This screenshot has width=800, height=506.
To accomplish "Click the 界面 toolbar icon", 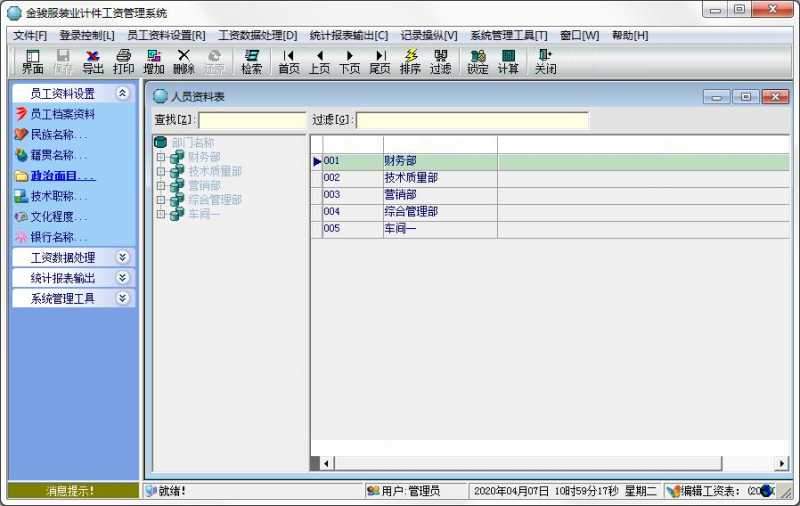I will [x=33, y=62].
